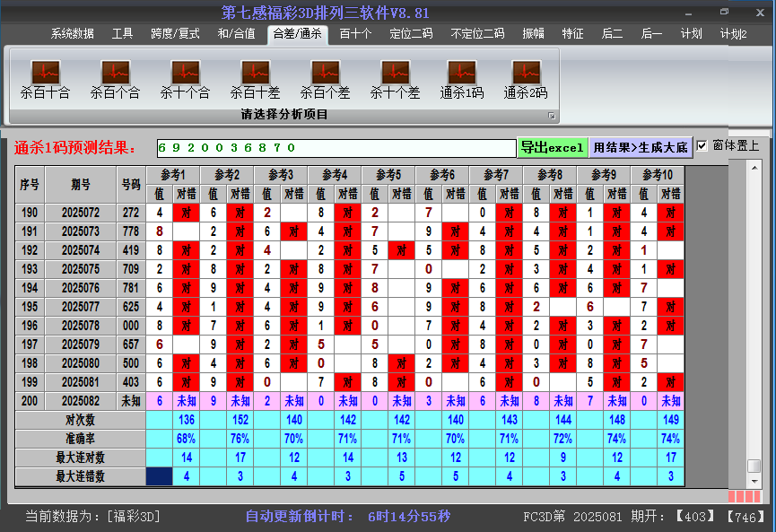
Task: Click the ribbon group dialog launcher icon
Action: click(x=552, y=116)
